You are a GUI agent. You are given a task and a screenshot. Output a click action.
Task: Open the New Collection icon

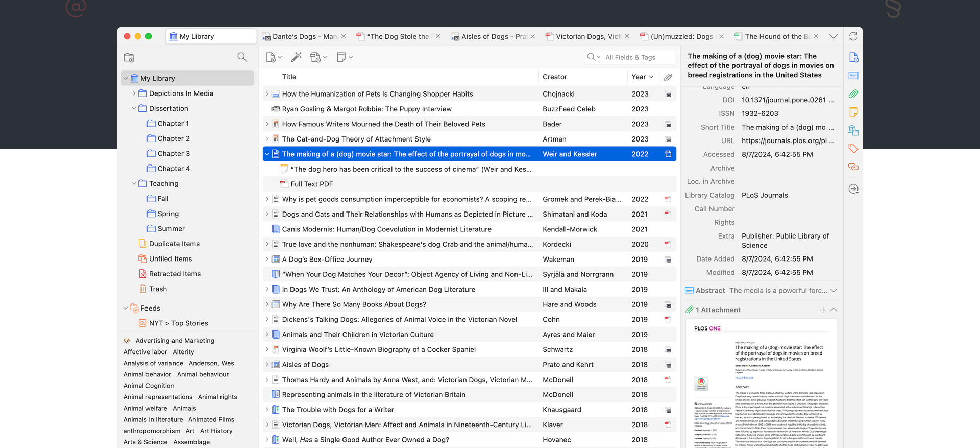click(129, 57)
